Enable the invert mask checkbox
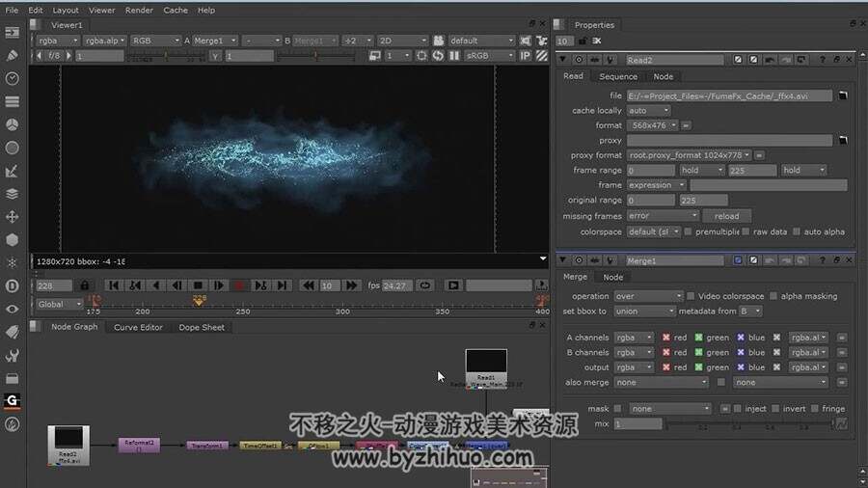Viewport: 868px width, 488px height. pos(775,409)
